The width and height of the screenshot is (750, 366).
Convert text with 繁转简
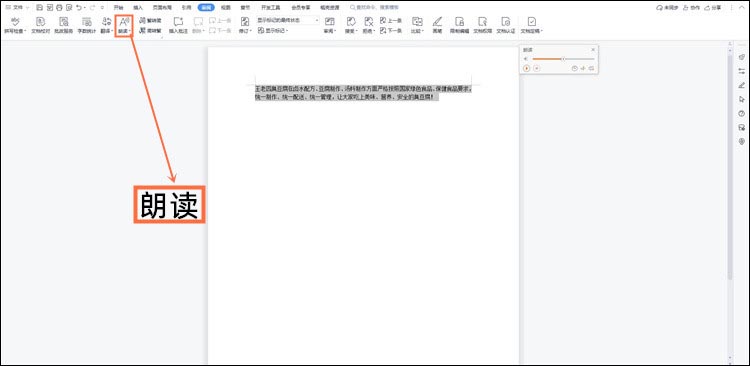coord(150,21)
